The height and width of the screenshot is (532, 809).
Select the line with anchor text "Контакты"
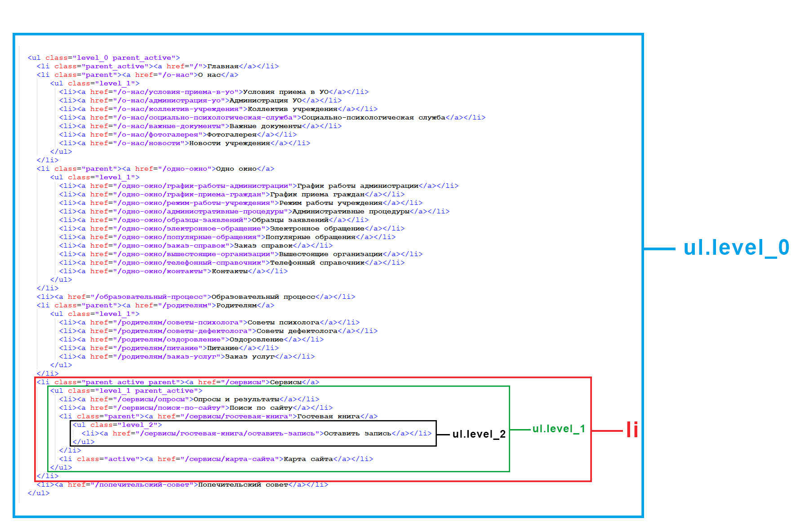(x=173, y=271)
